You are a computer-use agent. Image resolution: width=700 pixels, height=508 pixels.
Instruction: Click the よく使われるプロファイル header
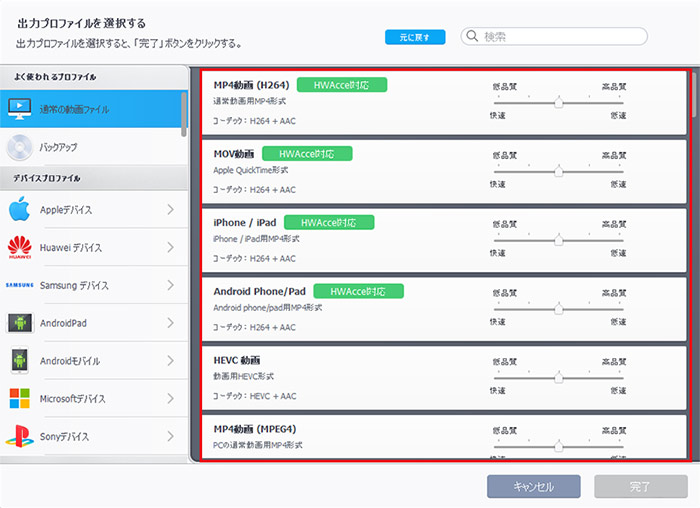(x=54, y=77)
